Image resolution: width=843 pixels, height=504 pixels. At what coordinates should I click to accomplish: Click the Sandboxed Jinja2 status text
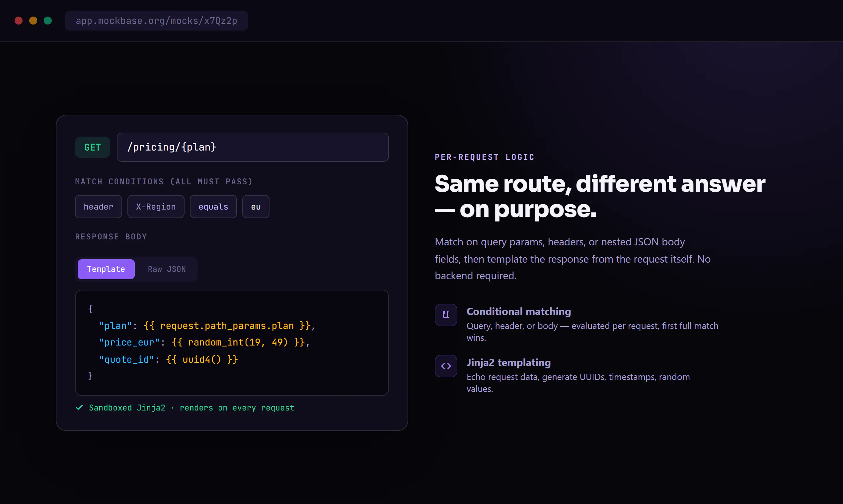coord(192,408)
